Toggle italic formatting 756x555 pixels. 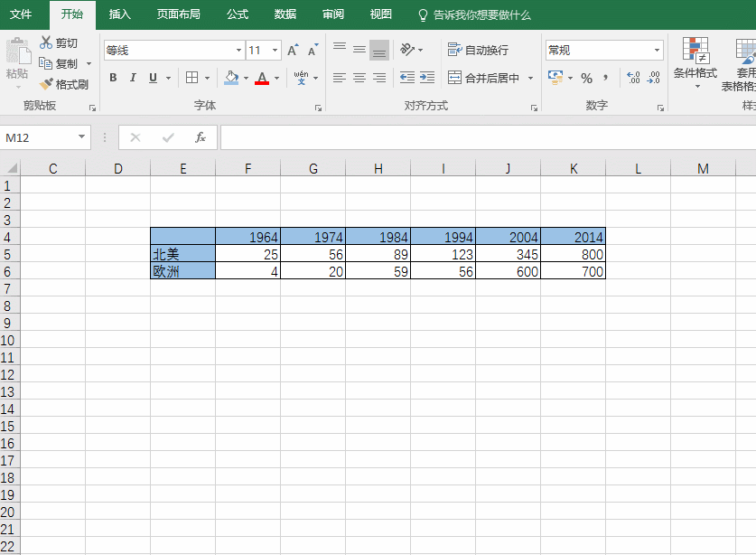click(x=133, y=78)
